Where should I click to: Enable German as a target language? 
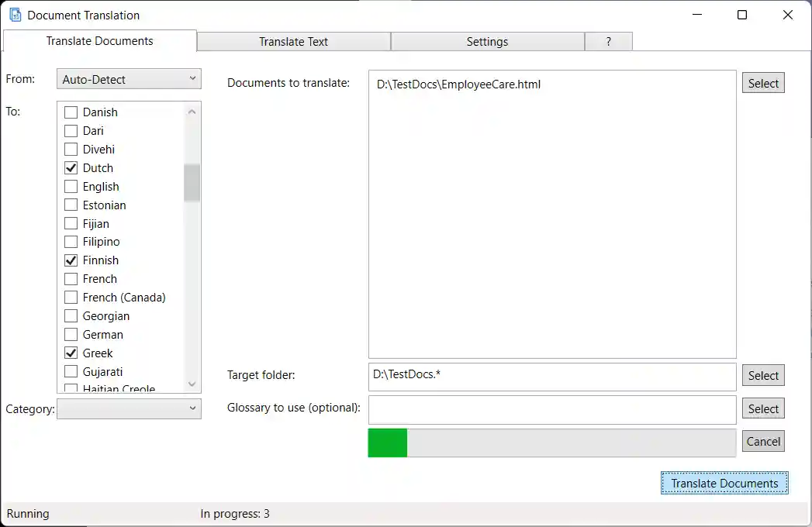(70, 334)
